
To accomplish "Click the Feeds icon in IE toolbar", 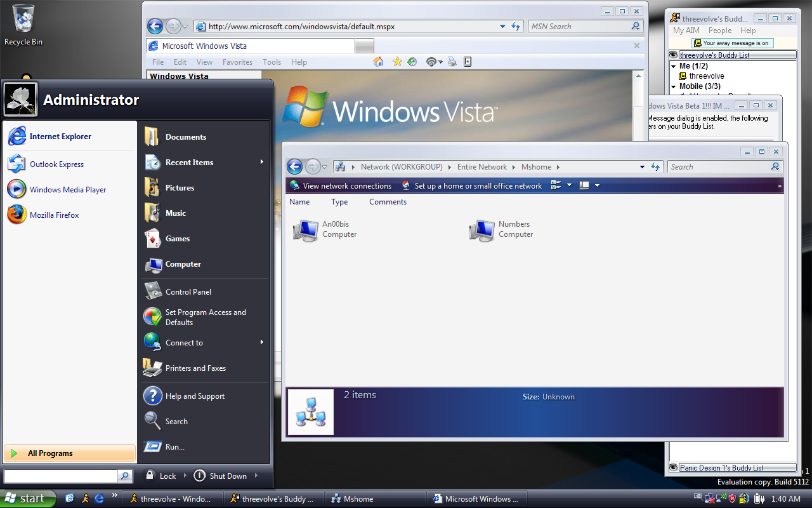I will (431, 62).
